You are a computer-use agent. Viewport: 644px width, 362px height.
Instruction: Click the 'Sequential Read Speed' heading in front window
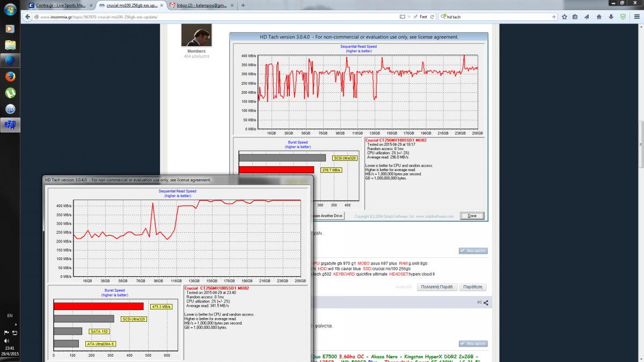(177, 191)
